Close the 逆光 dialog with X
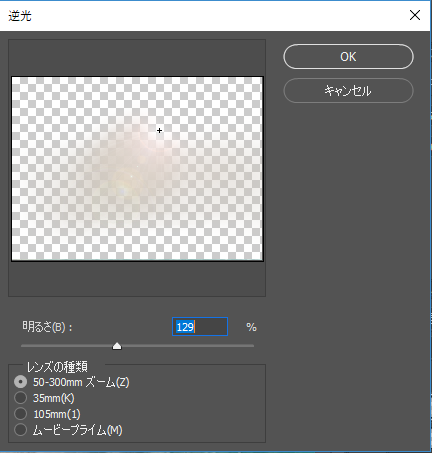This screenshot has width=432, height=453. (x=415, y=15)
